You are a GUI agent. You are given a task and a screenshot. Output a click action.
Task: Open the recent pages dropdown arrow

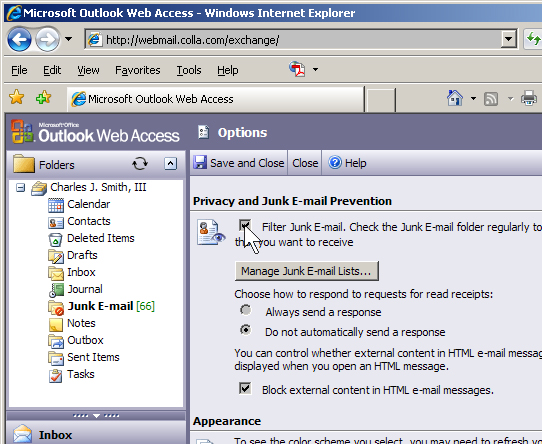tap(68, 39)
